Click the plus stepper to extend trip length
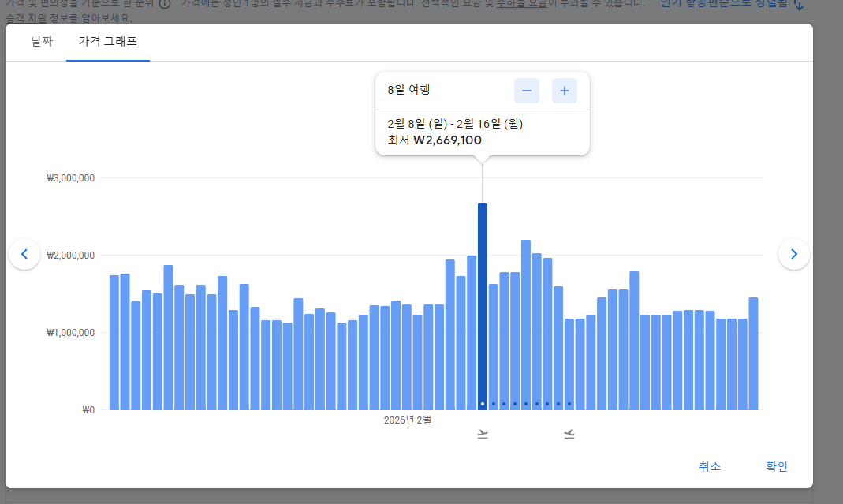Image resolution: width=843 pixels, height=504 pixels. (x=564, y=90)
